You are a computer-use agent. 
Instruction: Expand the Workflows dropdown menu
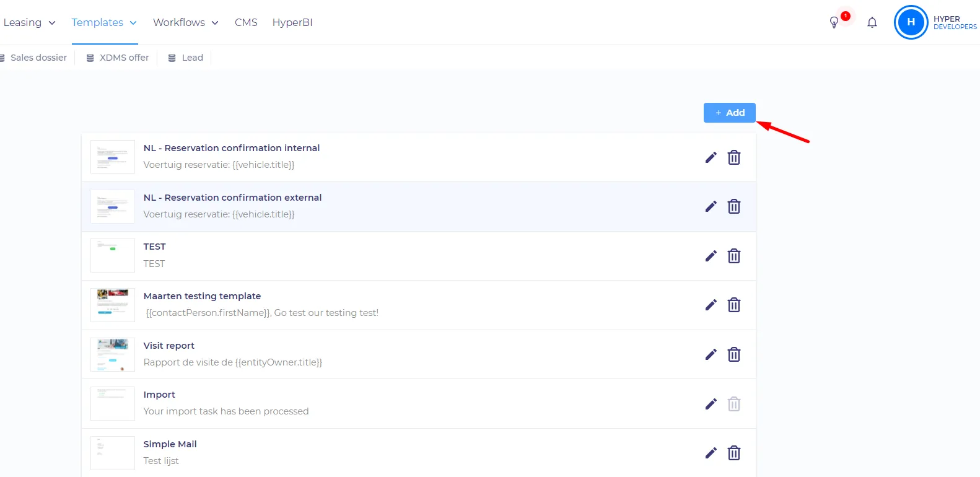pos(186,22)
